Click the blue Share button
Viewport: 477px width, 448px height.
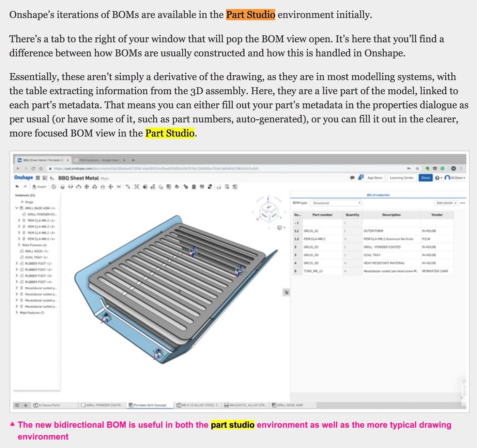(x=425, y=178)
